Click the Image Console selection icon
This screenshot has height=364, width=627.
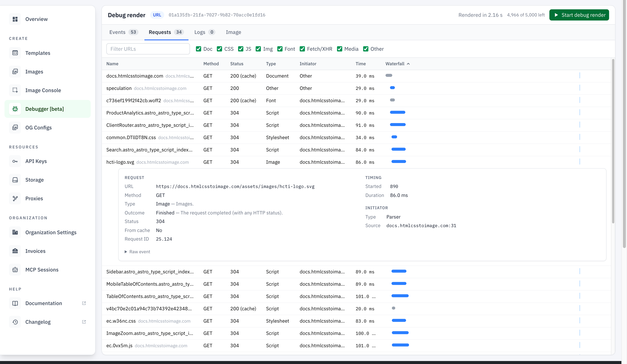click(15, 90)
